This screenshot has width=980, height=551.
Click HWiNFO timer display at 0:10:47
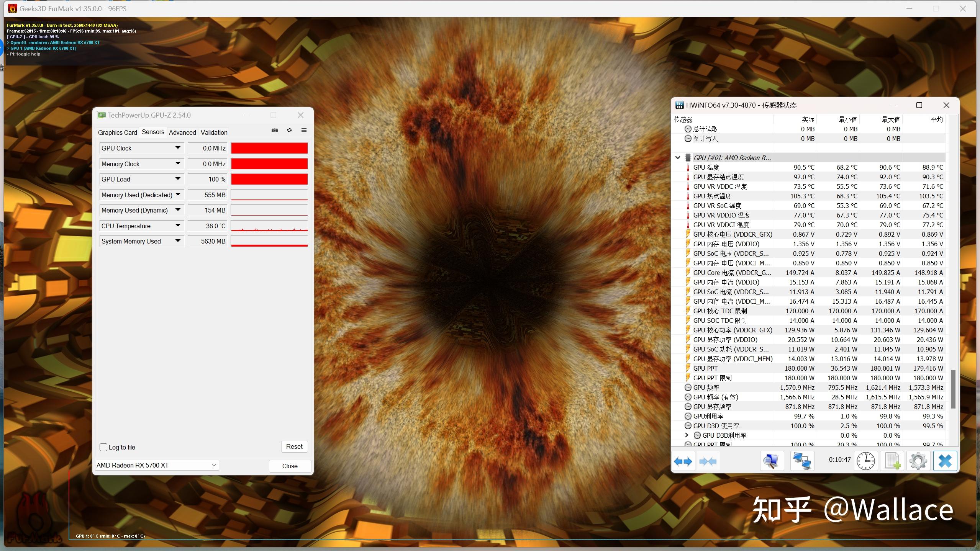[840, 460]
